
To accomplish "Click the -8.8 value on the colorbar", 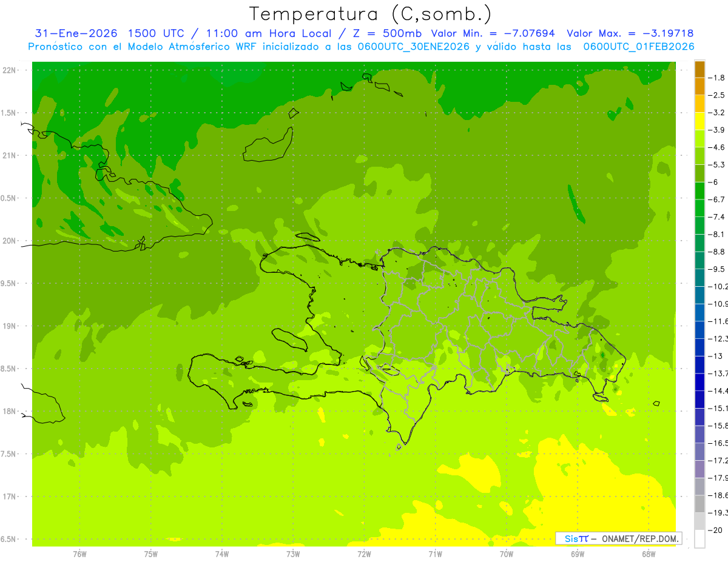I will pyautogui.click(x=716, y=252).
